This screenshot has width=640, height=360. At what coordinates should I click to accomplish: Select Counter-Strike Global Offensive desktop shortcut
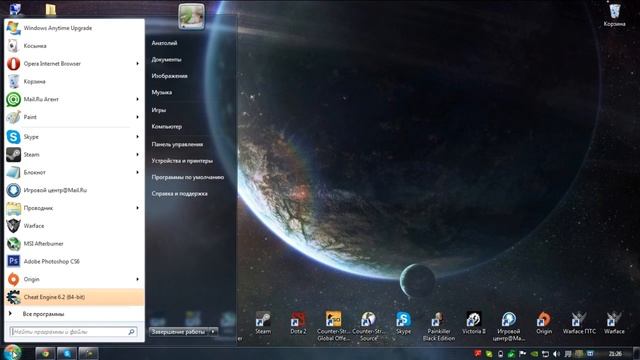(x=333, y=326)
